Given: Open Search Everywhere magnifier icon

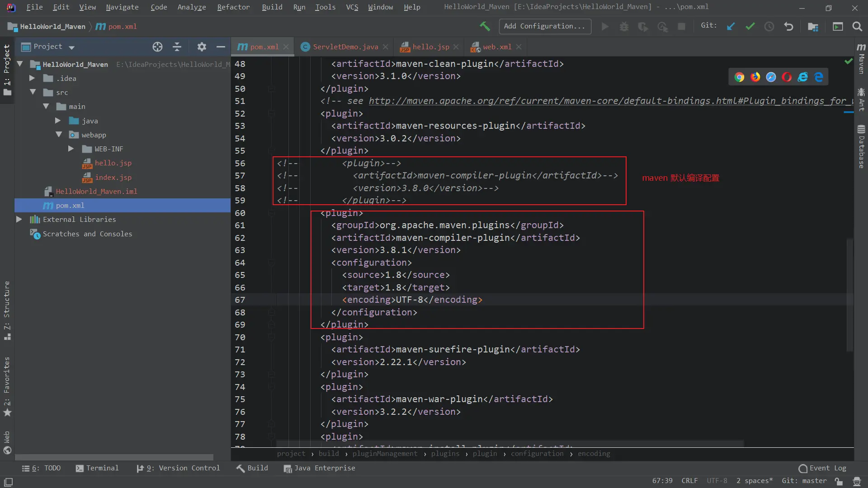Looking at the screenshot, I should [x=857, y=27].
